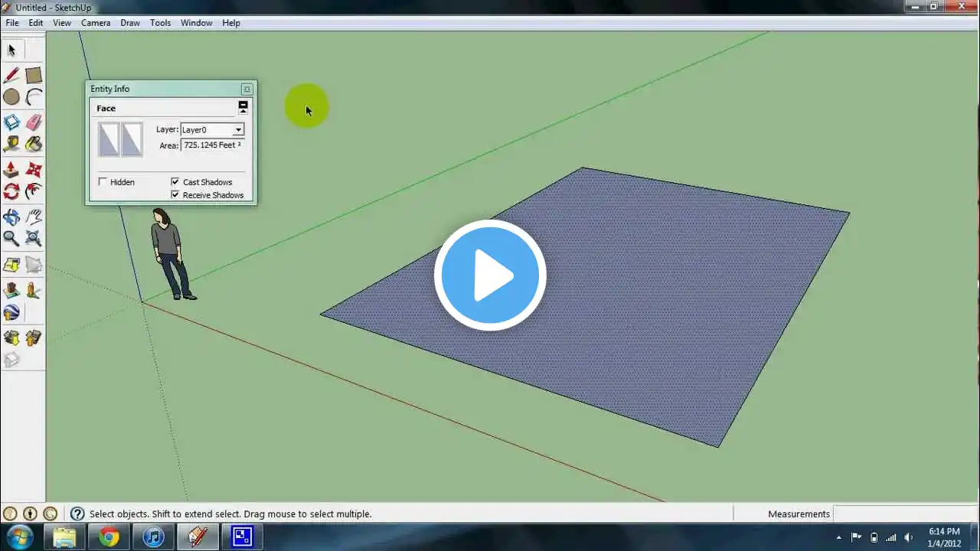Close the Entity Info panel
The image size is (980, 551).
247,90
